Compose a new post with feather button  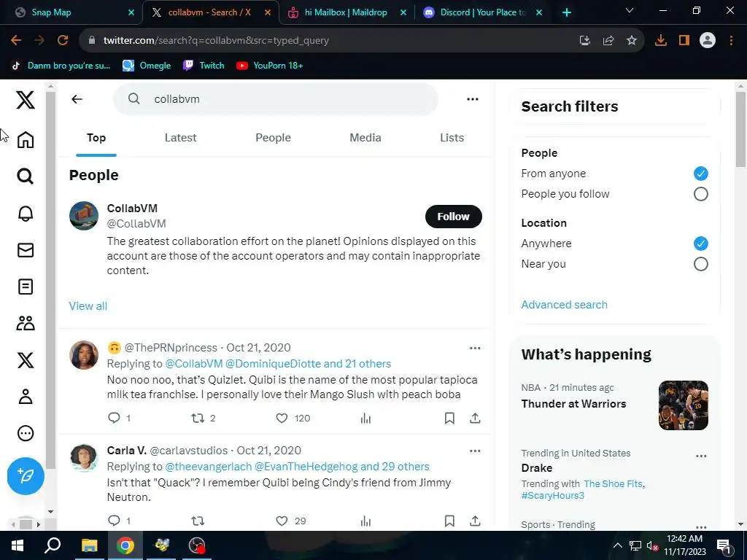[26, 475]
